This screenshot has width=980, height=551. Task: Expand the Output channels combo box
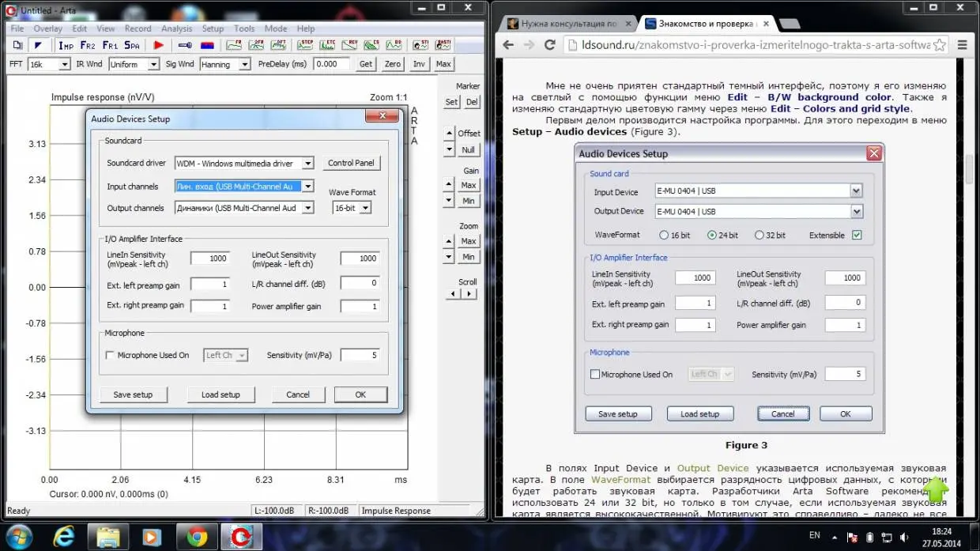[307, 208]
